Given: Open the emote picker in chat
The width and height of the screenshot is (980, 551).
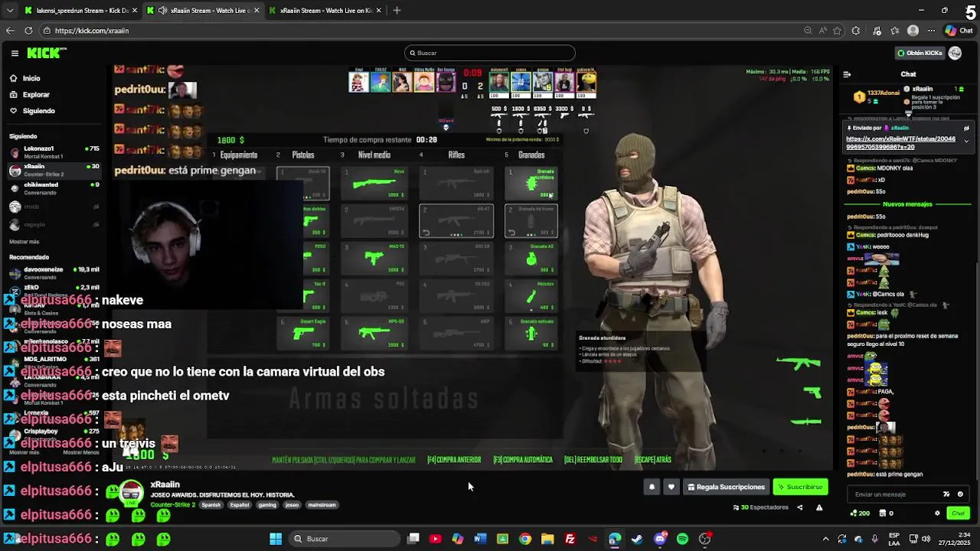Looking at the screenshot, I should (x=960, y=494).
